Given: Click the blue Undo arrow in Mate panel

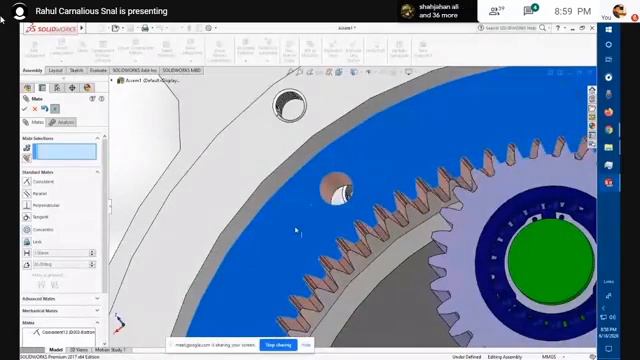Looking at the screenshot, I should point(44,109).
